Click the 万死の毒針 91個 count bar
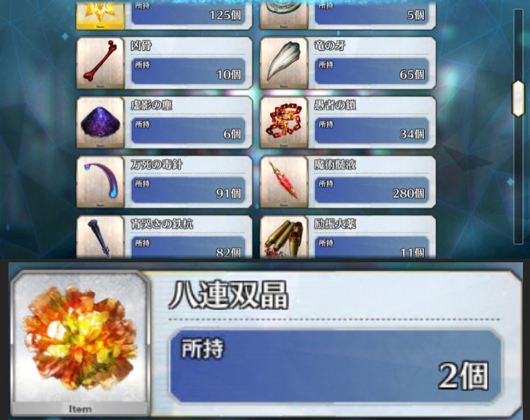The width and height of the screenshot is (530, 420). pyautogui.click(x=188, y=190)
